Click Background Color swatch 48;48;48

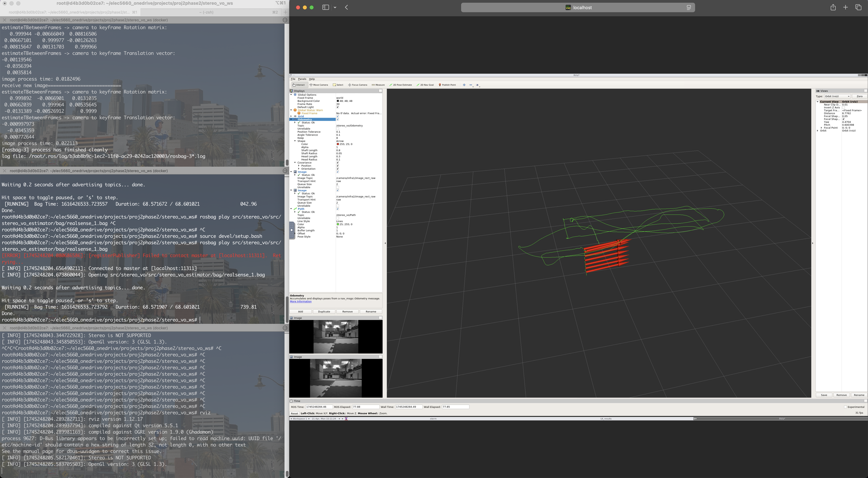[338, 101]
